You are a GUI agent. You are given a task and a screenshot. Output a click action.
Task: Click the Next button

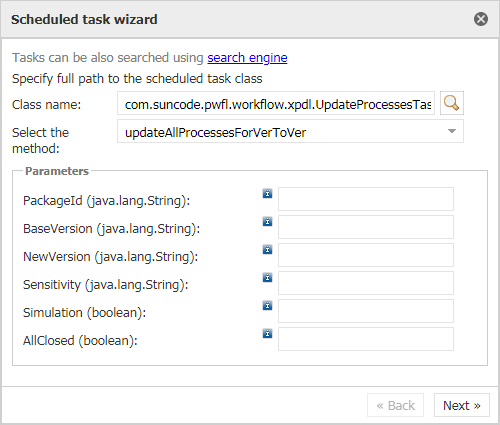tap(462, 405)
